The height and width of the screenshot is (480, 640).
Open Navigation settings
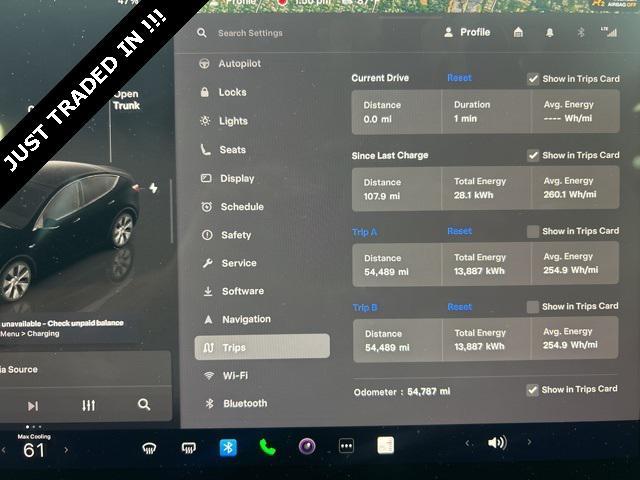[x=237, y=320]
